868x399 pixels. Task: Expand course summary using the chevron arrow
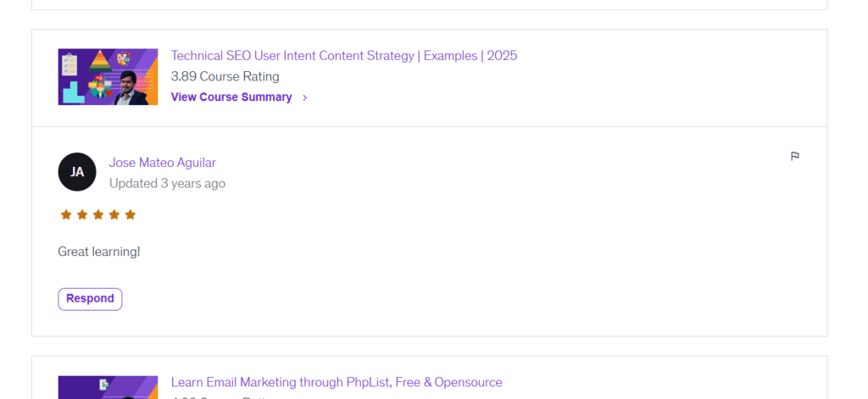tap(305, 97)
